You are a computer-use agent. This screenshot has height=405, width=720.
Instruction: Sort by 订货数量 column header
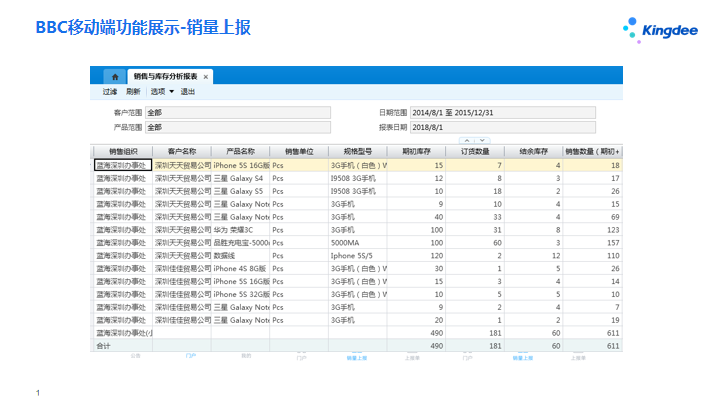coord(475,152)
